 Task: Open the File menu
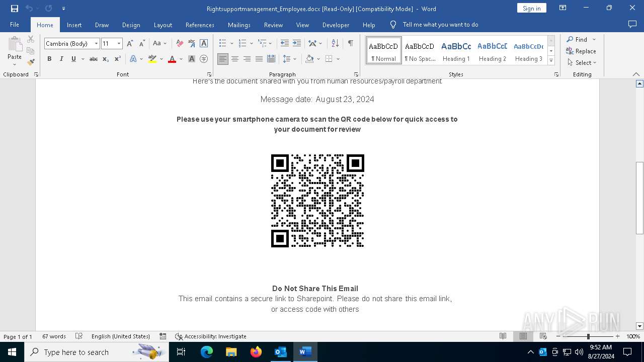15,25
